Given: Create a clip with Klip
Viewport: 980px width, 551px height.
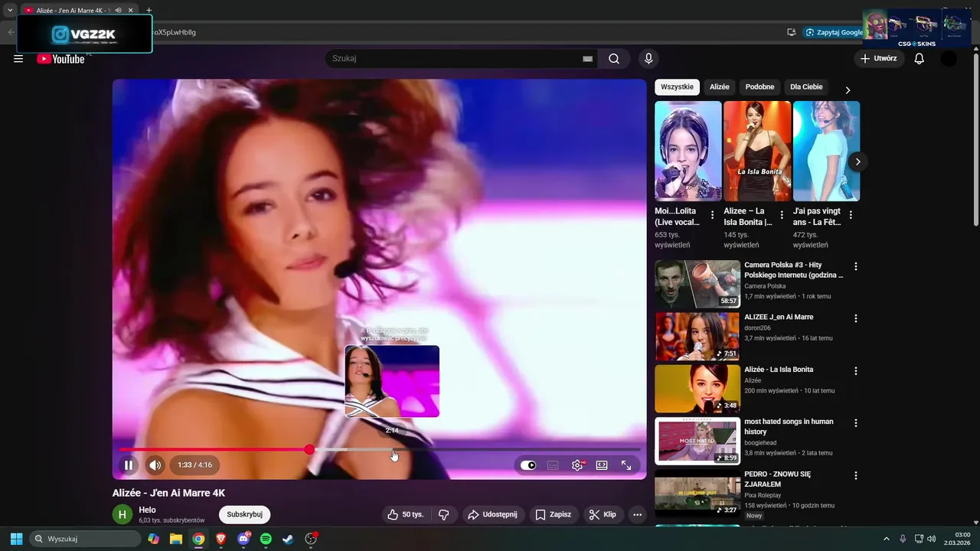Looking at the screenshot, I should (x=603, y=514).
